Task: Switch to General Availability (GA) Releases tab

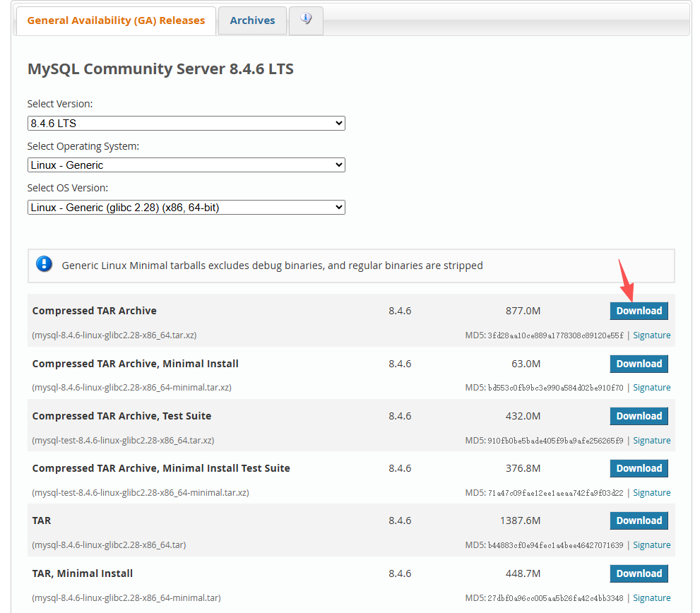Action: point(116,20)
